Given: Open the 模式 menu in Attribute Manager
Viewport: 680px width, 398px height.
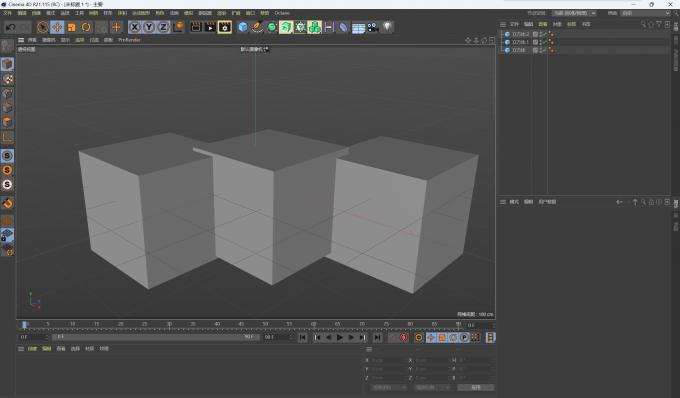Looking at the screenshot, I should (x=514, y=202).
